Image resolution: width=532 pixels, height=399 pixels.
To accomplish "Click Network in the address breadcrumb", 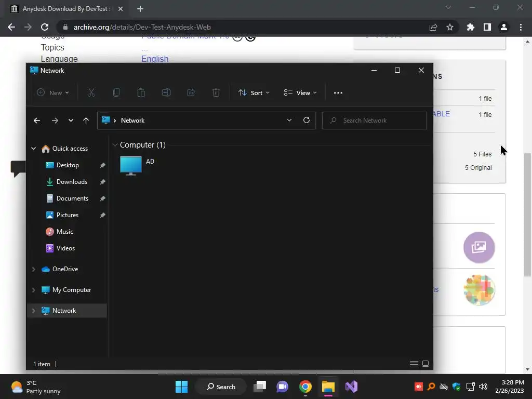I will click(132, 121).
